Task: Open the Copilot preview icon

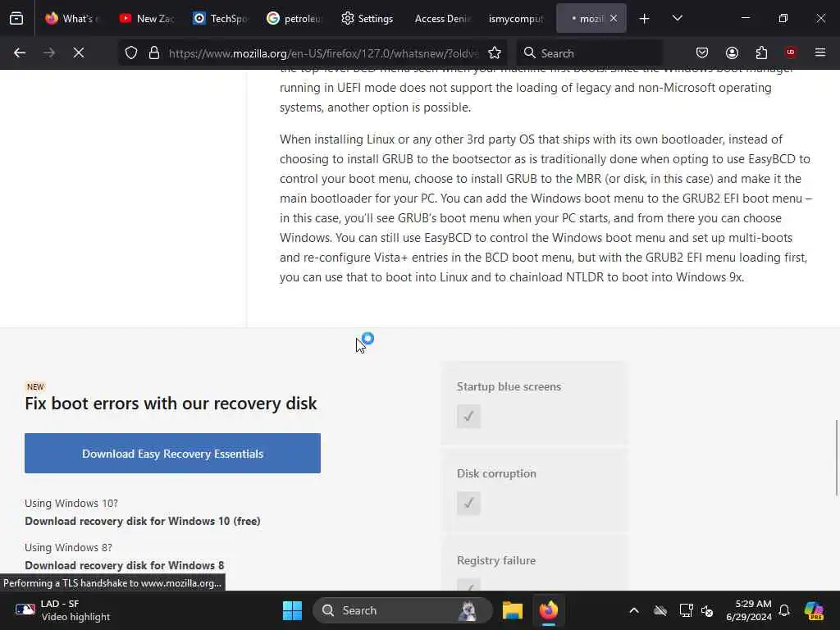Action: (x=814, y=610)
